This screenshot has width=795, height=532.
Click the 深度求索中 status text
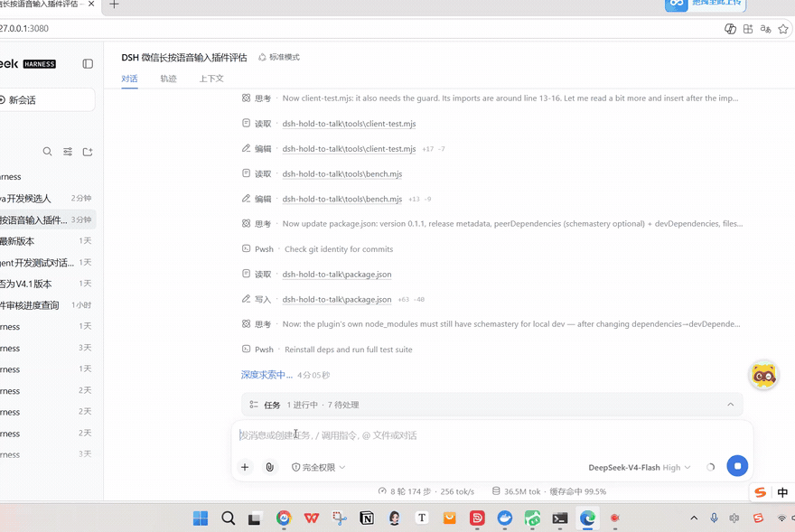click(267, 375)
